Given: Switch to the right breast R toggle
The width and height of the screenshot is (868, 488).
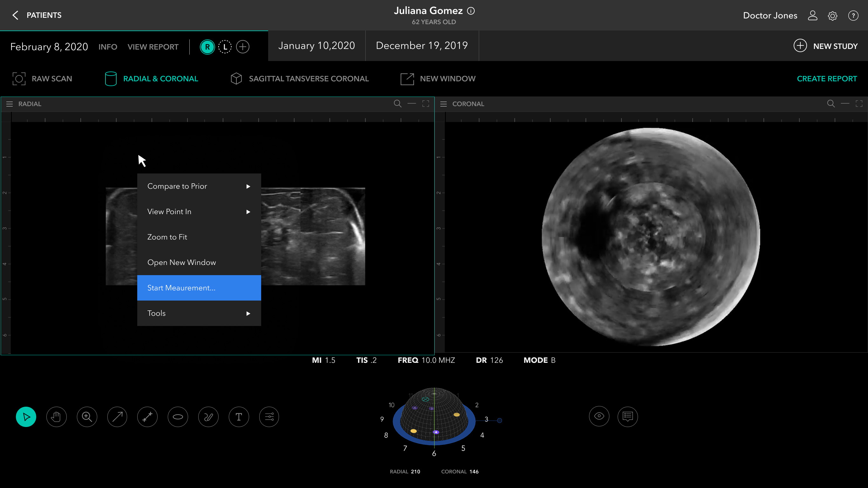Looking at the screenshot, I should [x=207, y=47].
